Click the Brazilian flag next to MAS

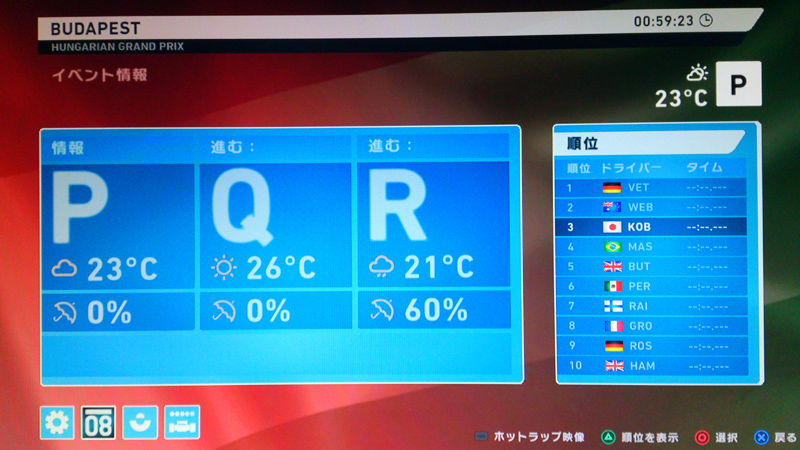tap(612, 247)
